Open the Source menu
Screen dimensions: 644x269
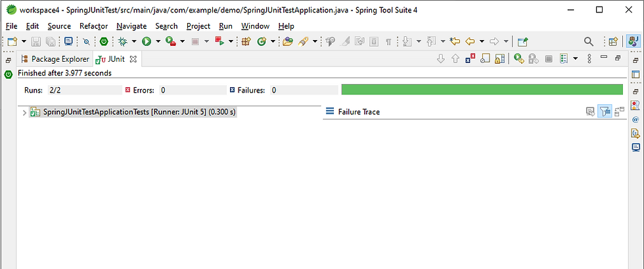coord(59,26)
